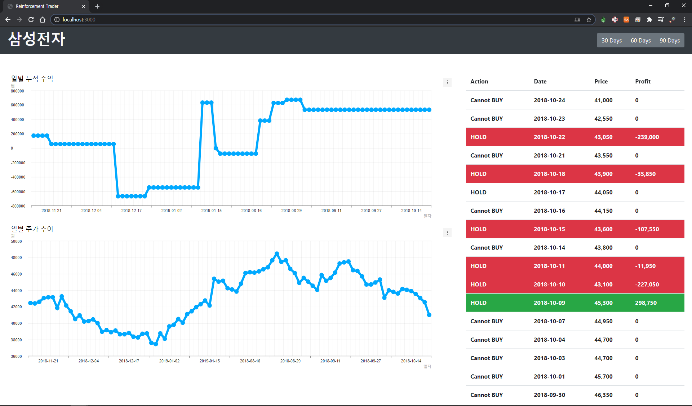Bookmark this page with the star icon
This screenshot has width=692, height=406.
[589, 19]
